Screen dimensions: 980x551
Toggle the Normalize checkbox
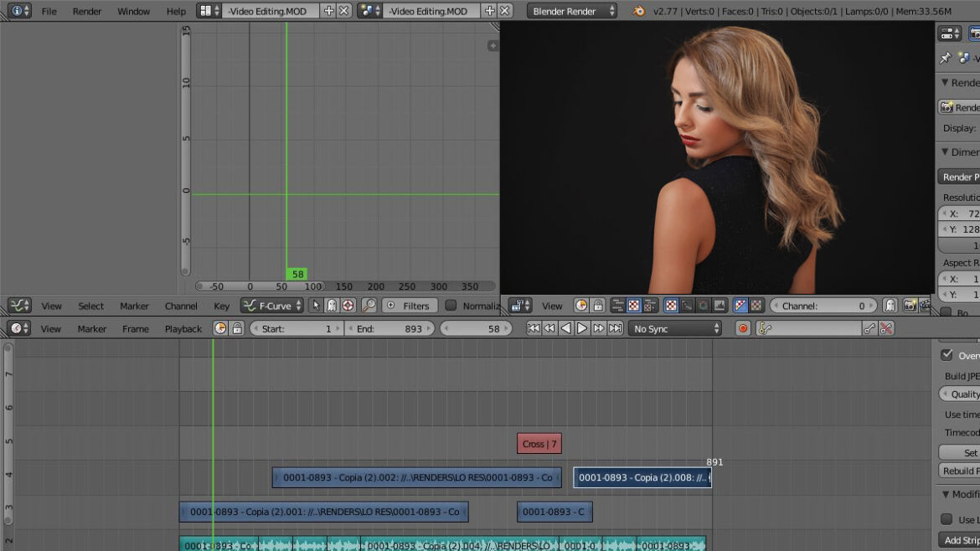pyautogui.click(x=451, y=306)
